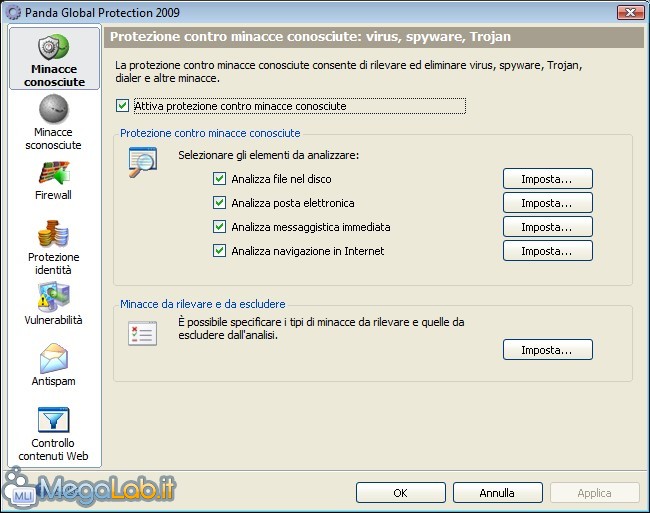650x513 pixels.
Task: Toggle Analizza posta elettronica checkbox
Action: [219, 203]
